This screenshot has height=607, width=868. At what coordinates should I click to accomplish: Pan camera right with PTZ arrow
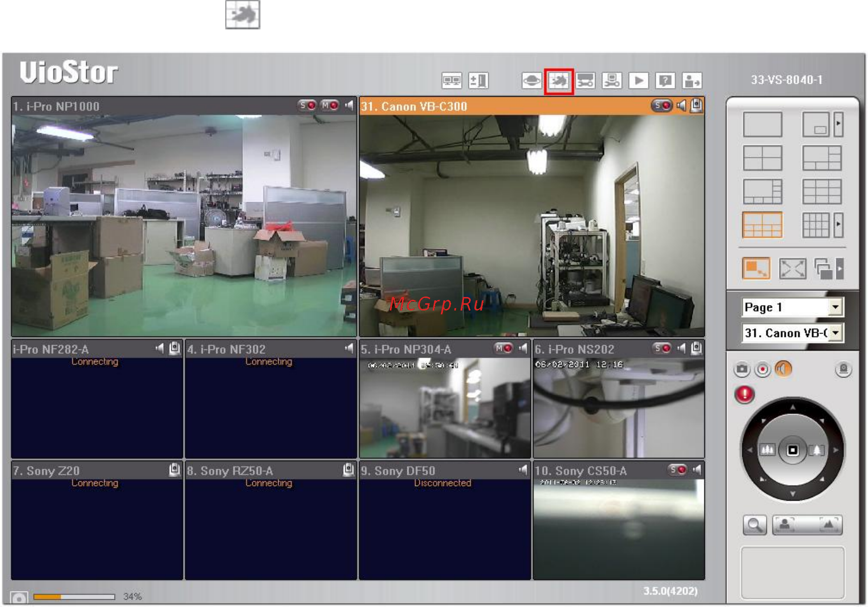coord(836,450)
